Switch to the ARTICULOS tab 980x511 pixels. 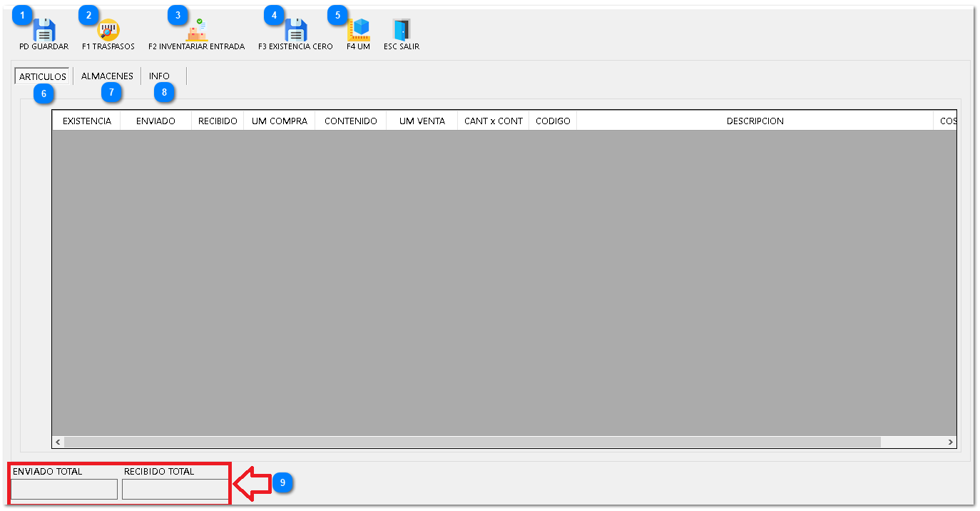pyautogui.click(x=43, y=76)
